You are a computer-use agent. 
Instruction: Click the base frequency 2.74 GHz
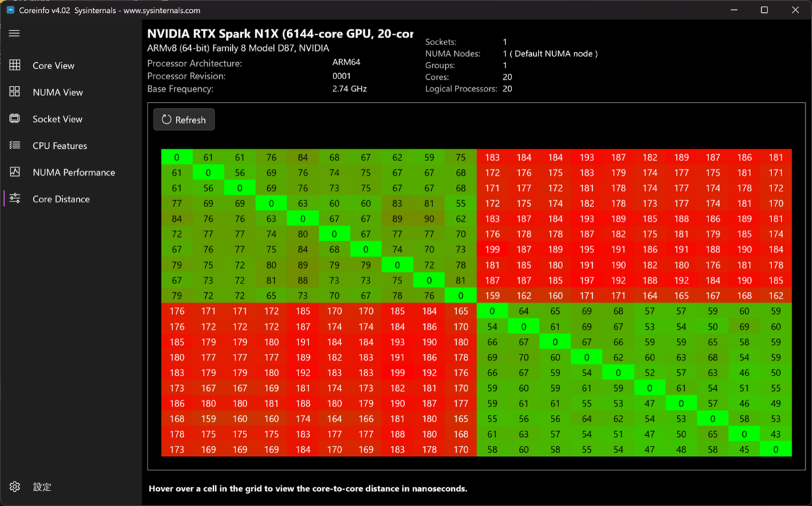pyautogui.click(x=350, y=89)
